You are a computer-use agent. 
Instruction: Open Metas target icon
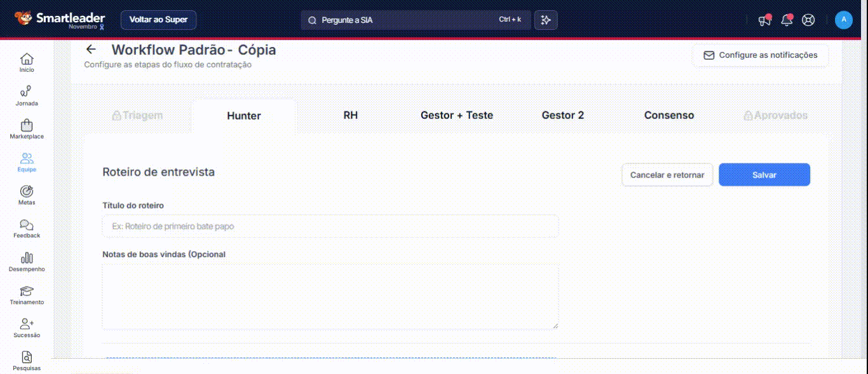tap(27, 191)
